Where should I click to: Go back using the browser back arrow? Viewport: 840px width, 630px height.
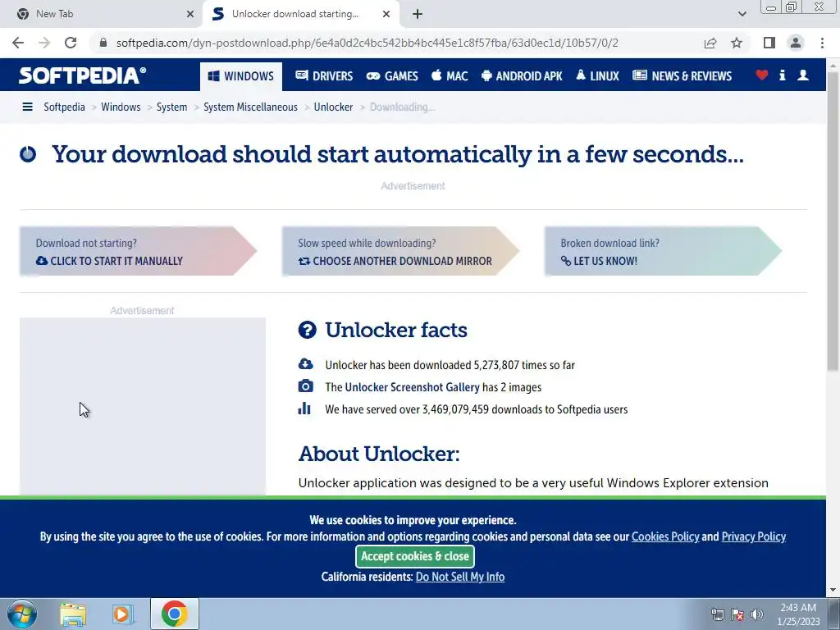click(x=18, y=43)
